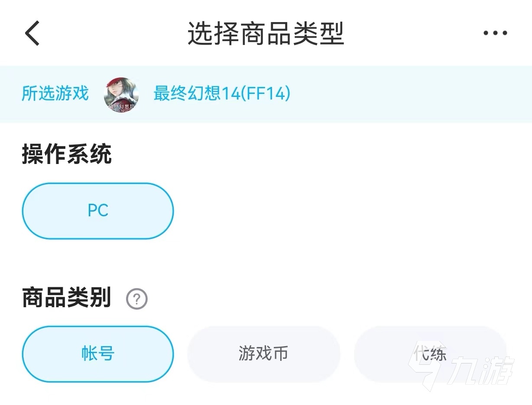Select PC as the operating system
The image size is (532, 405).
[98, 211]
